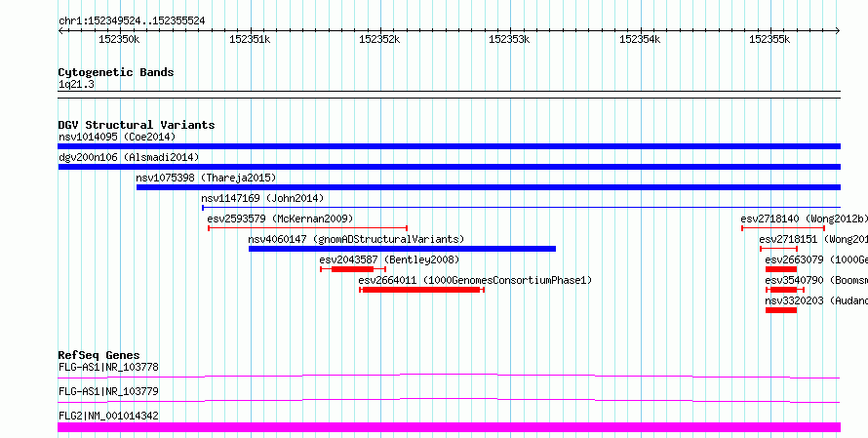This screenshot has height=438, width=868.
Task: Click the RefSeq Genes track heading
Action: [x=99, y=355]
